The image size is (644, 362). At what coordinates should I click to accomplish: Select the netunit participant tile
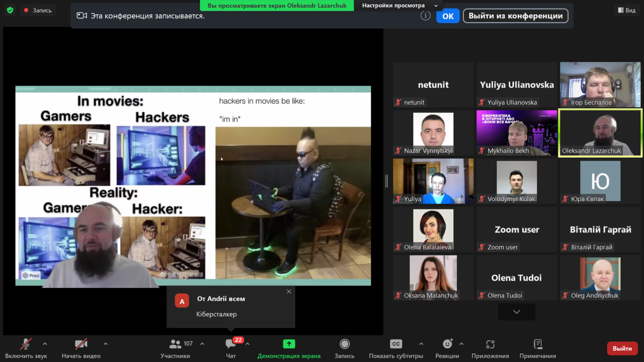coord(433,84)
